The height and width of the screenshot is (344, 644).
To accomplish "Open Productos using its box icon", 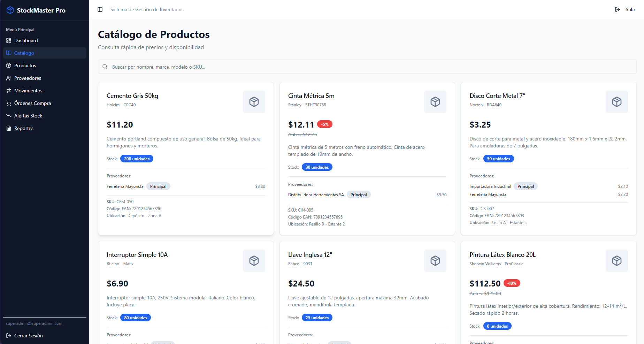I will [x=8, y=66].
